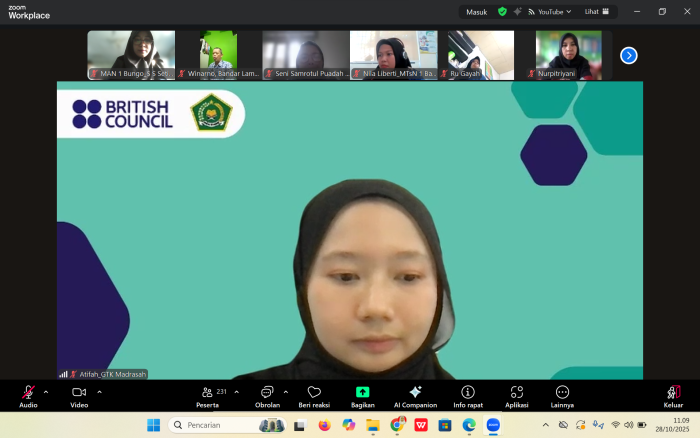Screen dimensions: 700x438
Task: Open Task View on the taskbar
Action: 299,425
